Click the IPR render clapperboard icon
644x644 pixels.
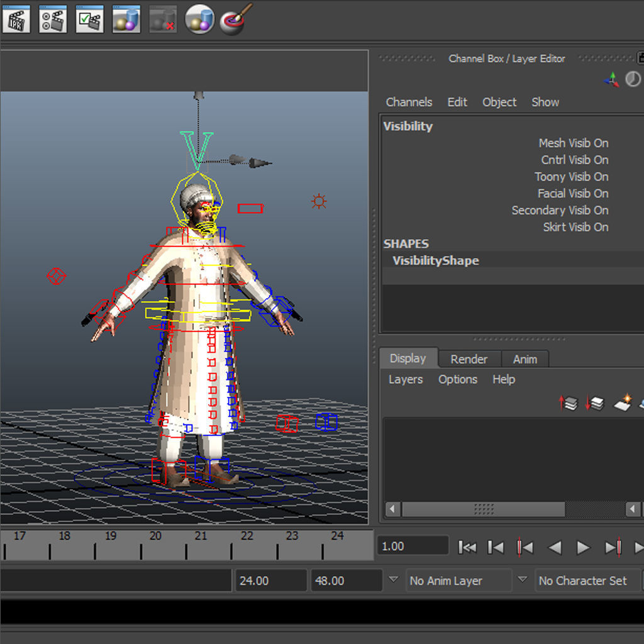pyautogui.click(x=16, y=19)
